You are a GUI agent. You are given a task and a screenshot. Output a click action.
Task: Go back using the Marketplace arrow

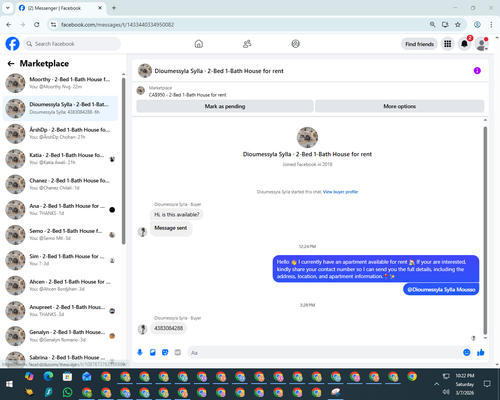[11, 63]
